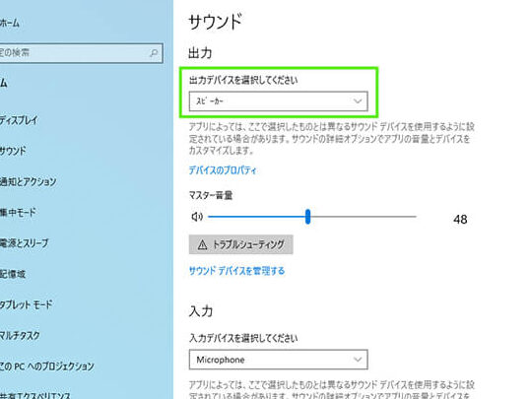
Task: Click the トラブルシューティング button
Action: [241, 244]
